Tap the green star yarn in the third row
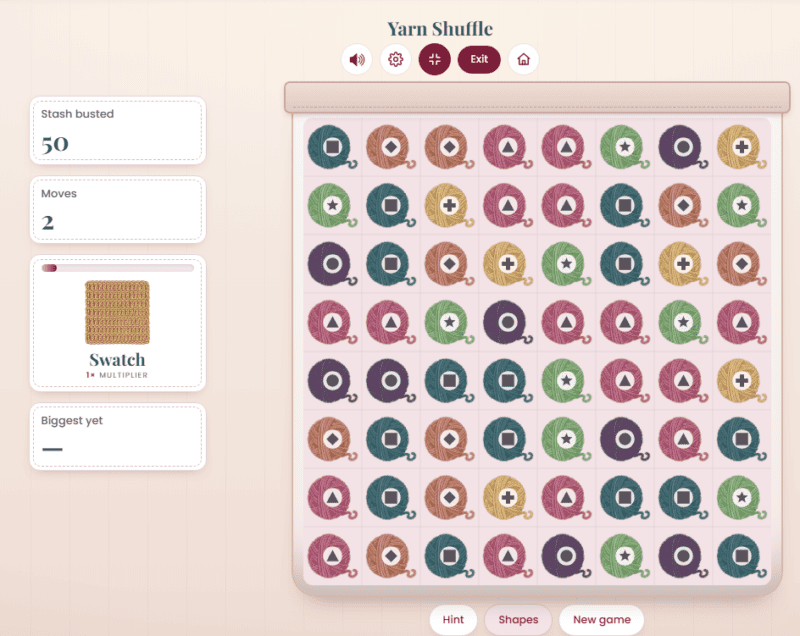The image size is (800, 636). (566, 264)
